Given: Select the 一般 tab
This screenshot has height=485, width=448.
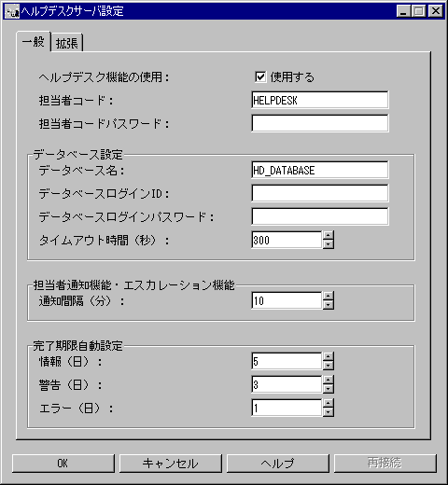Looking at the screenshot, I should coord(34,41).
